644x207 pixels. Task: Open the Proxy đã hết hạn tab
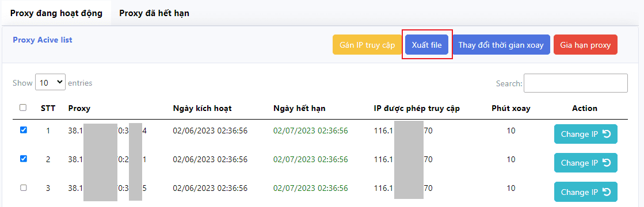click(154, 13)
